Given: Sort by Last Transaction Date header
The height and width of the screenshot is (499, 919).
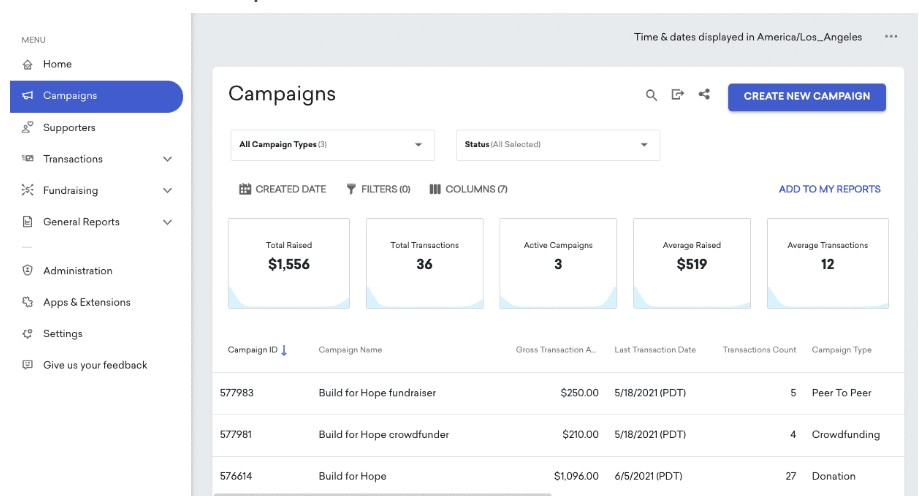Looking at the screenshot, I should point(655,350).
